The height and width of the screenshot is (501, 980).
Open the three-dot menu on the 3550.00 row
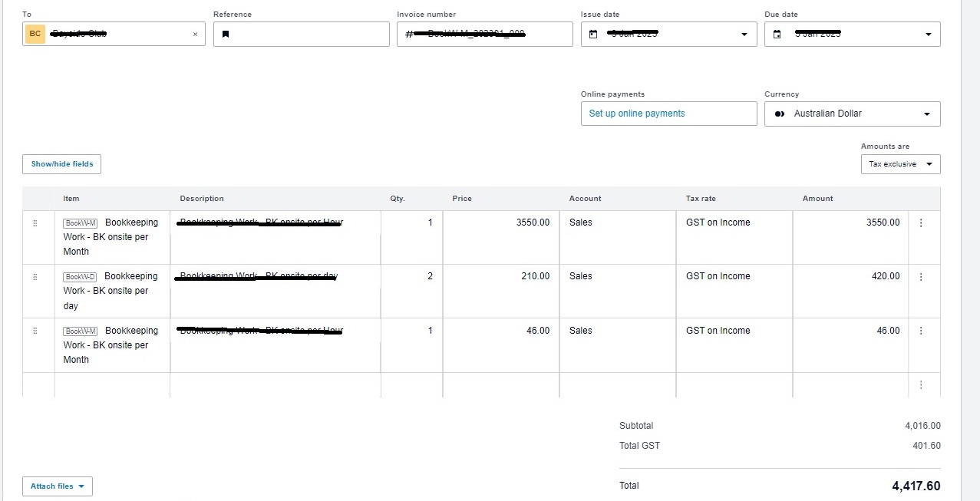tap(921, 223)
